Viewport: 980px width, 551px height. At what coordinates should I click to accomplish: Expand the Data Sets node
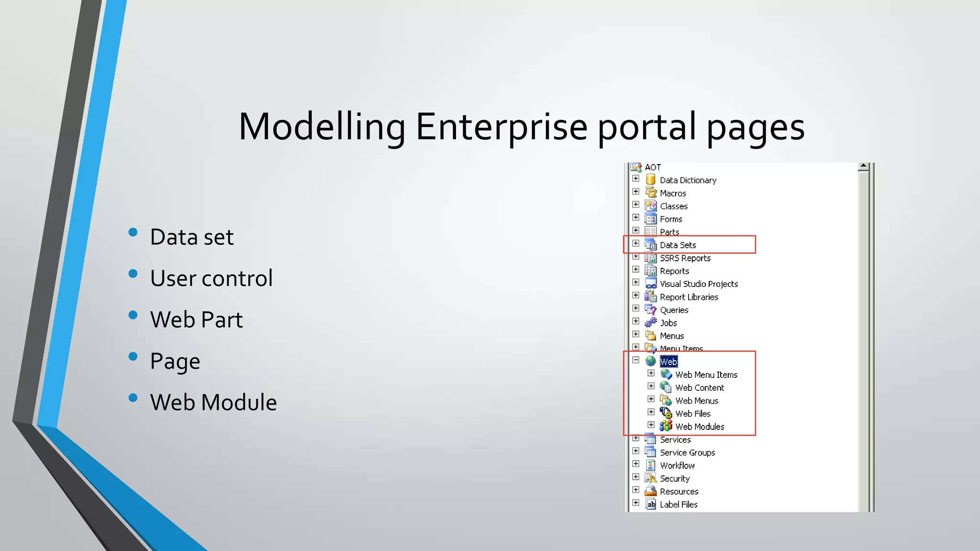coord(636,243)
